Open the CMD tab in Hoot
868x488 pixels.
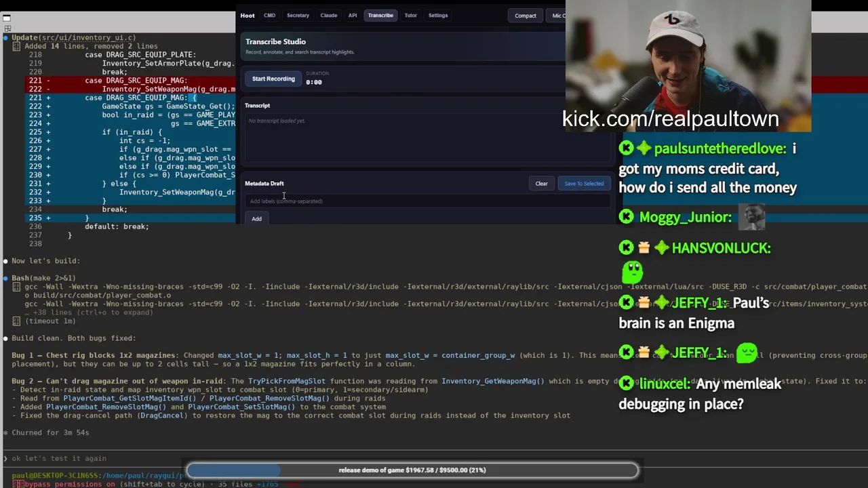tap(269, 15)
